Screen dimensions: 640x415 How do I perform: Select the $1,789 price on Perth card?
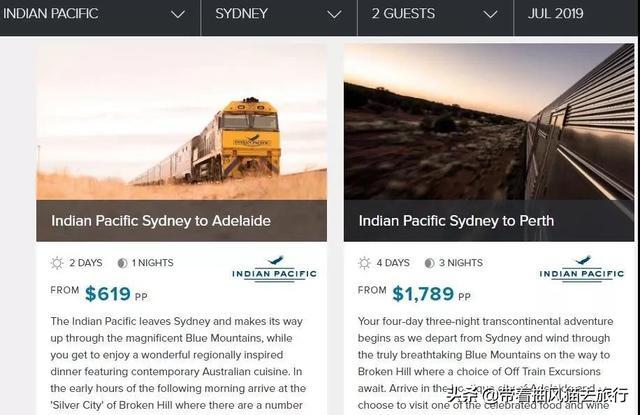pos(423,294)
